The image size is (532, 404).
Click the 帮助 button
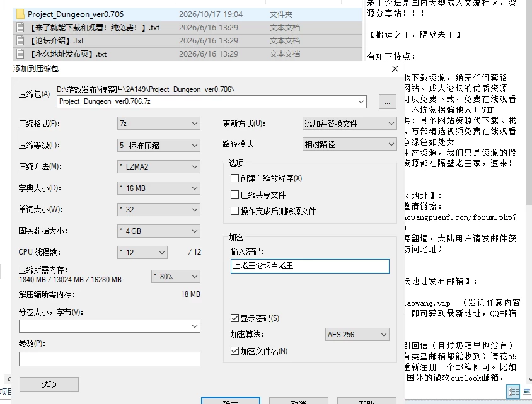[367, 401]
